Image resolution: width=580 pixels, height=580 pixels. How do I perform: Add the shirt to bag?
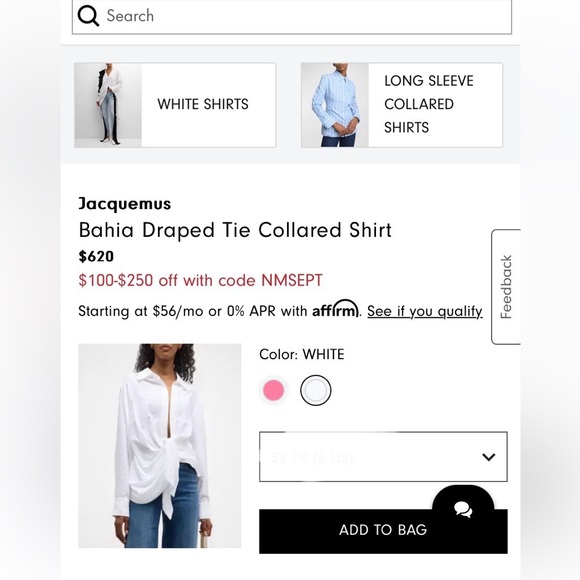coord(383,531)
